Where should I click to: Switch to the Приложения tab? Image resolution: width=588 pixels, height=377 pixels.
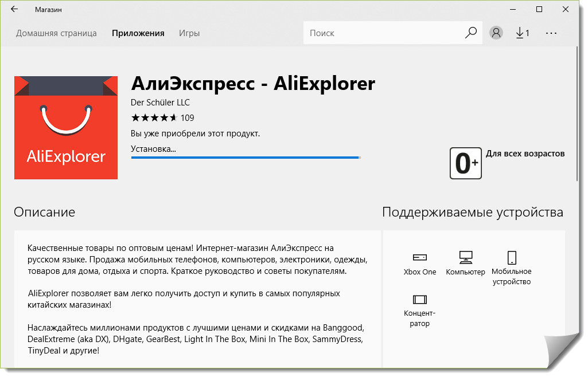[138, 33]
